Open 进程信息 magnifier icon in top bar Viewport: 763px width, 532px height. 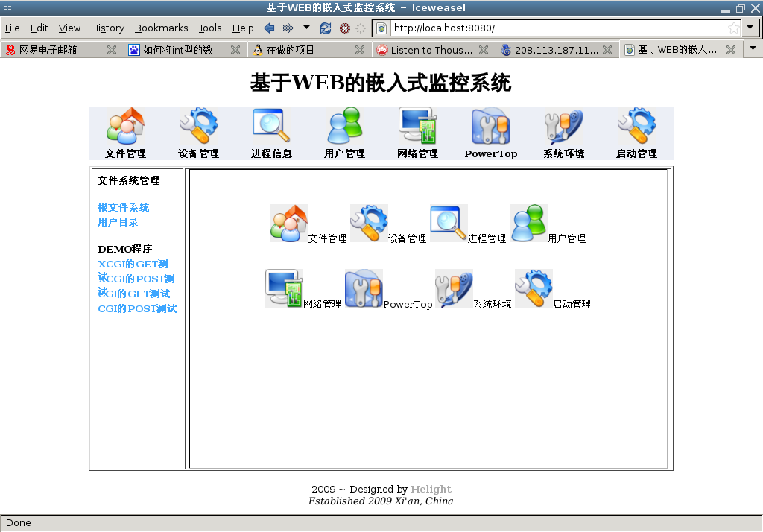[271, 127]
